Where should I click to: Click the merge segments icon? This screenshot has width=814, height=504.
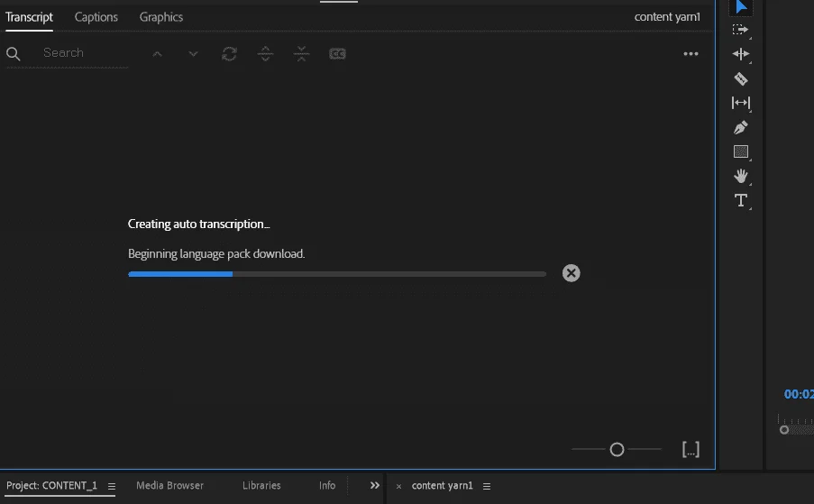302,53
